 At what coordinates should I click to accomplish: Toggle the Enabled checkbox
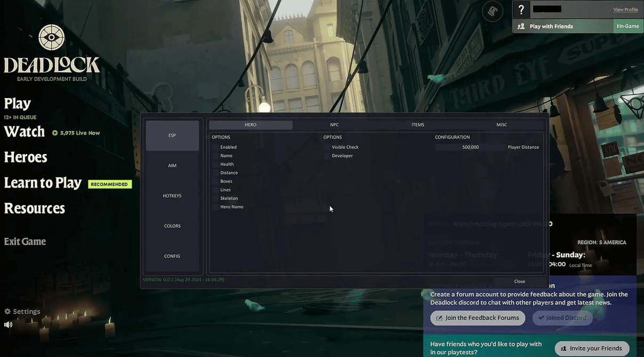[x=216, y=147]
